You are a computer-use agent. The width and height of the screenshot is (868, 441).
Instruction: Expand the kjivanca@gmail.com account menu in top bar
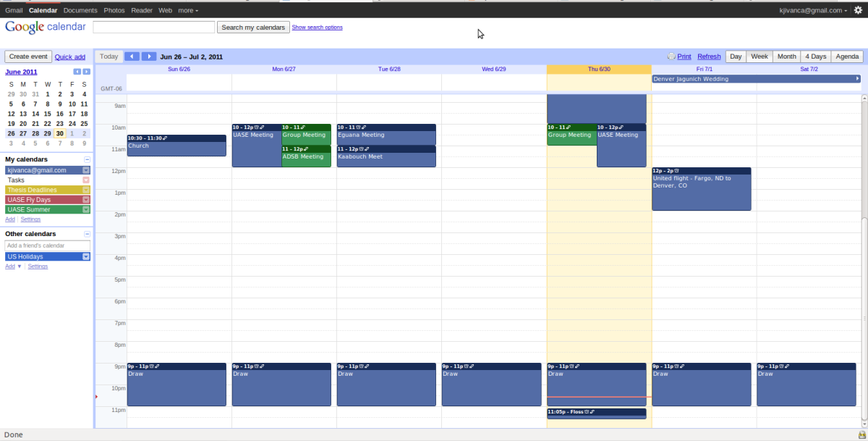813,11
